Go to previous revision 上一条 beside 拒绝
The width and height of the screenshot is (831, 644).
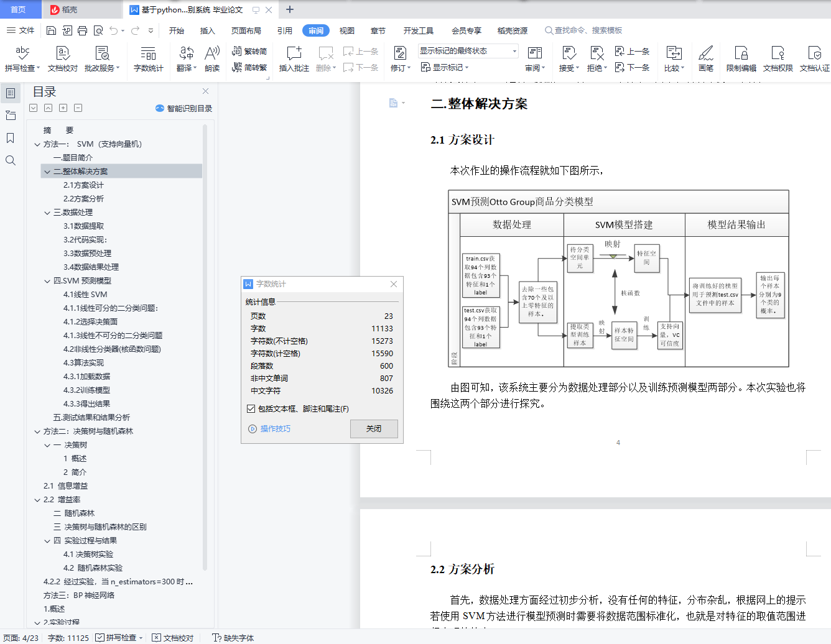pyautogui.click(x=632, y=52)
